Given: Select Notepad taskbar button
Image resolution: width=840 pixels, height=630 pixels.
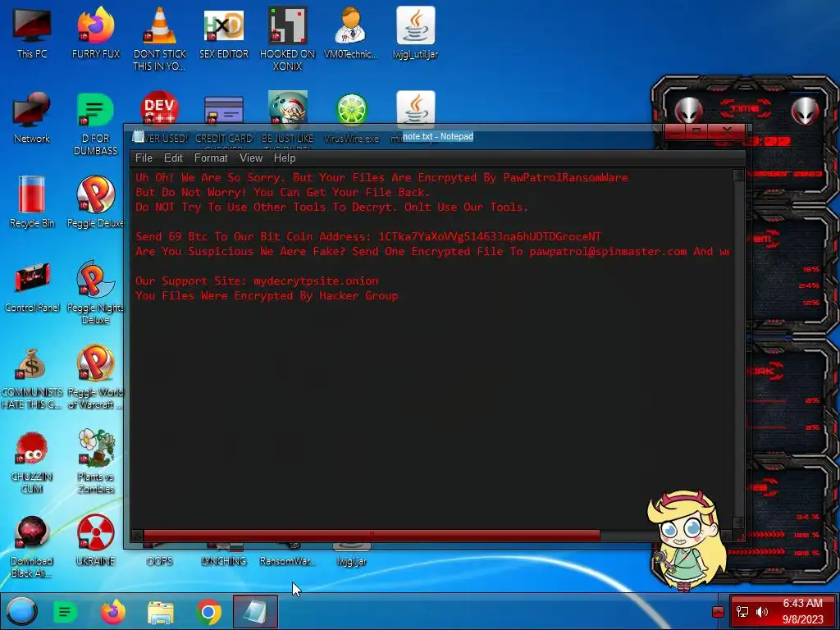Looking at the screenshot, I should pos(256,611).
